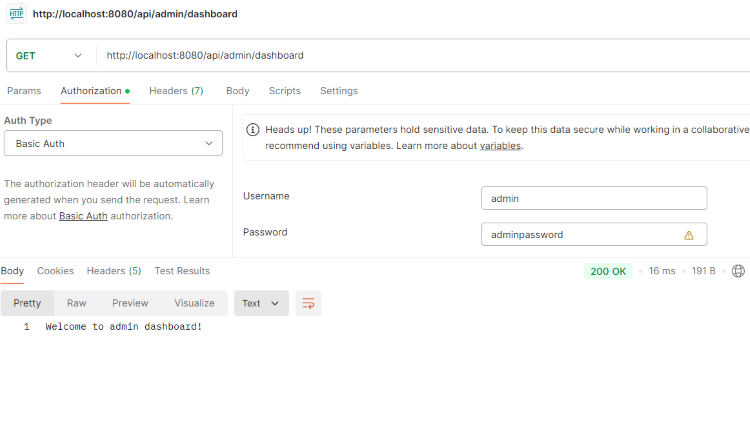The width and height of the screenshot is (750, 424).
Task: Open the Headers (7) request tab
Action: pyautogui.click(x=176, y=91)
